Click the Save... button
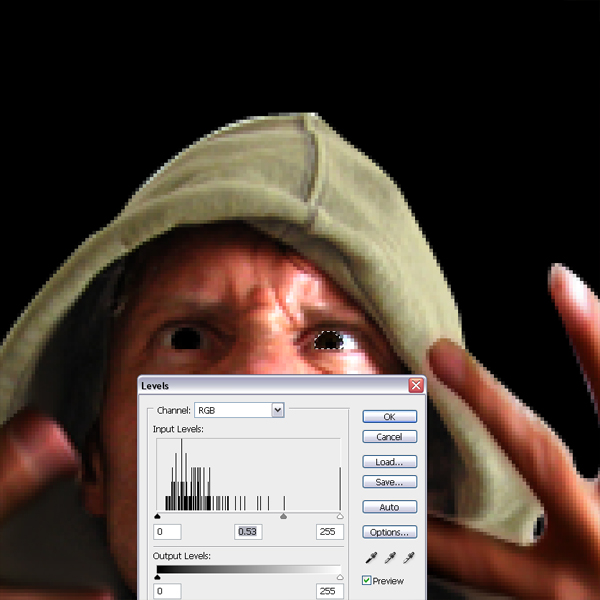600x600 pixels. click(390, 482)
